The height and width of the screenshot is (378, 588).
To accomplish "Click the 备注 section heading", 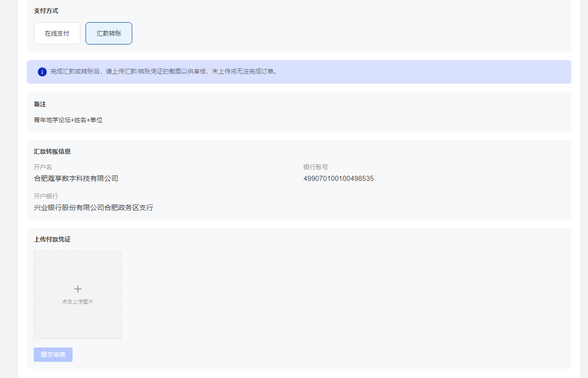I will point(40,105).
